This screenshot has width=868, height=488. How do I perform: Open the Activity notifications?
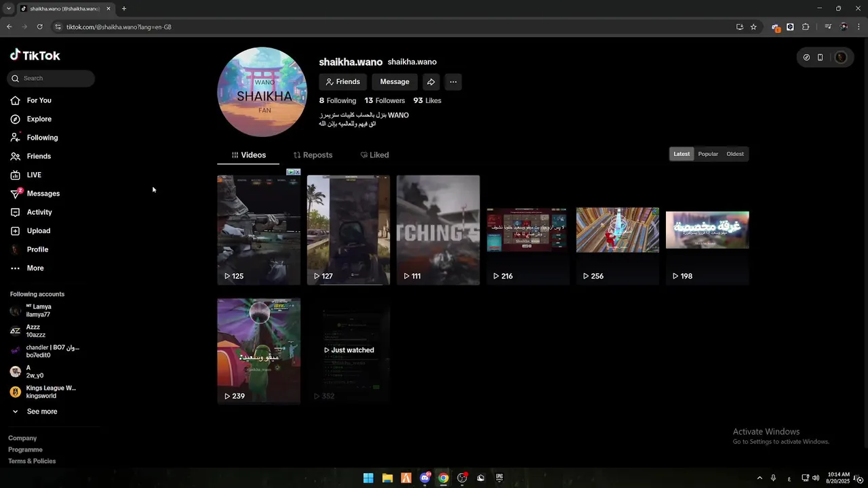(x=31, y=212)
